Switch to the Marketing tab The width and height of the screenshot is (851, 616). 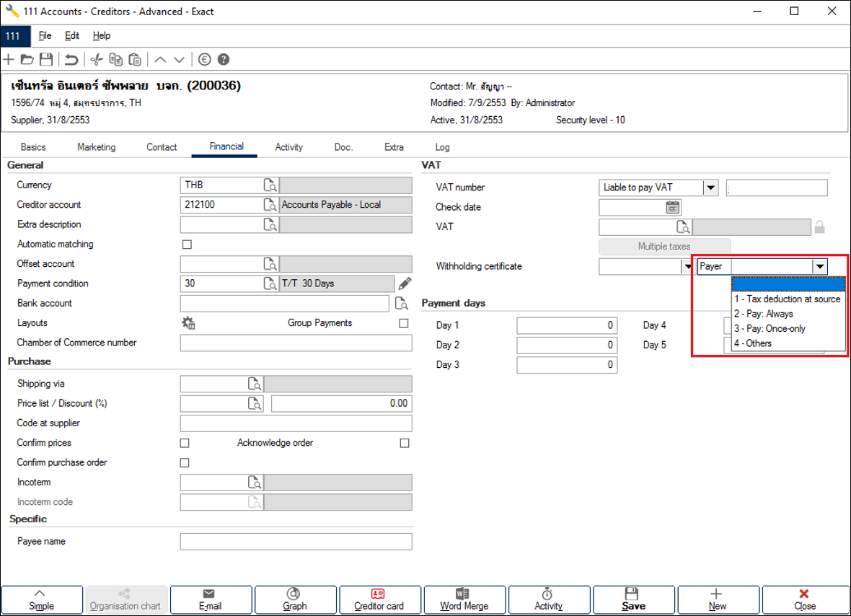[97, 147]
